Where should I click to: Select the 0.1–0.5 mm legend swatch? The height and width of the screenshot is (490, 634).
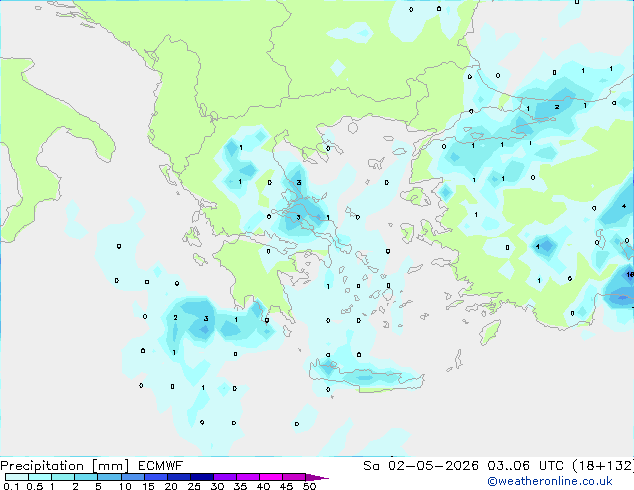17,477
